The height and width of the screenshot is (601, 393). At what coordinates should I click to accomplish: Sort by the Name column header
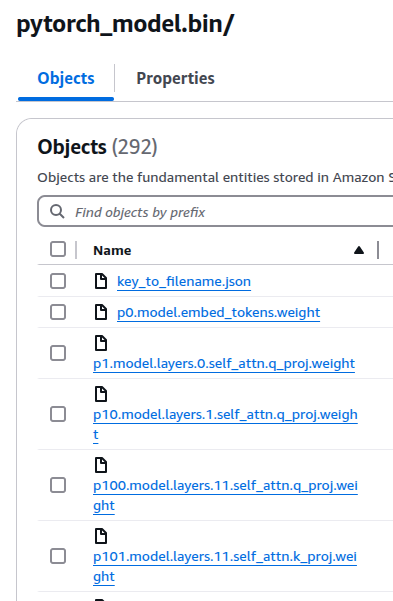click(x=112, y=251)
